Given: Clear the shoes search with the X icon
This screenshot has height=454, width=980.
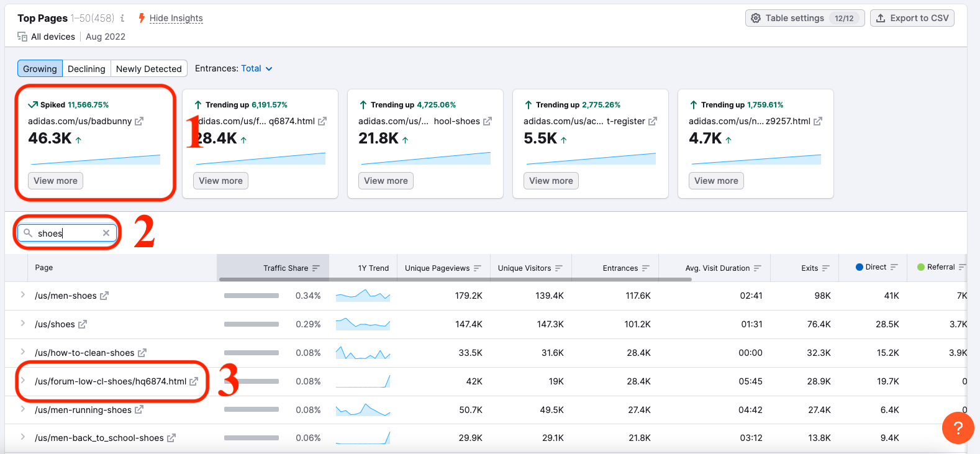Looking at the screenshot, I should tap(106, 233).
